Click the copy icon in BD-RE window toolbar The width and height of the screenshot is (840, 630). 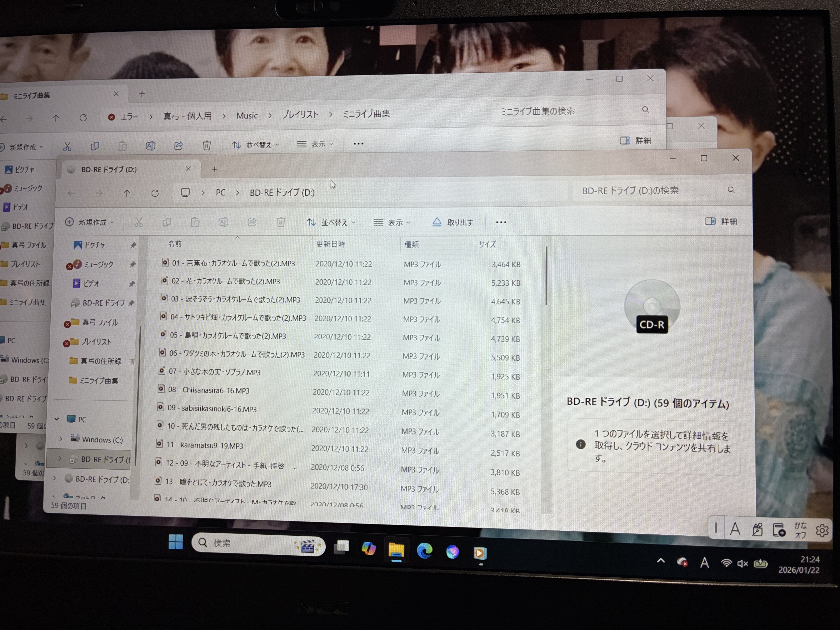click(x=167, y=222)
